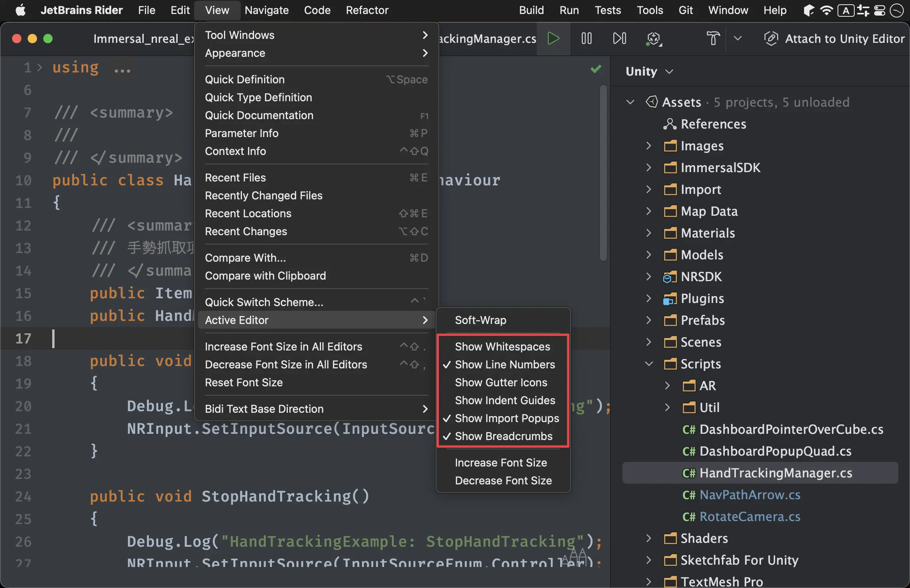Open the build options dropdown arrow
The width and height of the screenshot is (910, 588).
coord(737,39)
